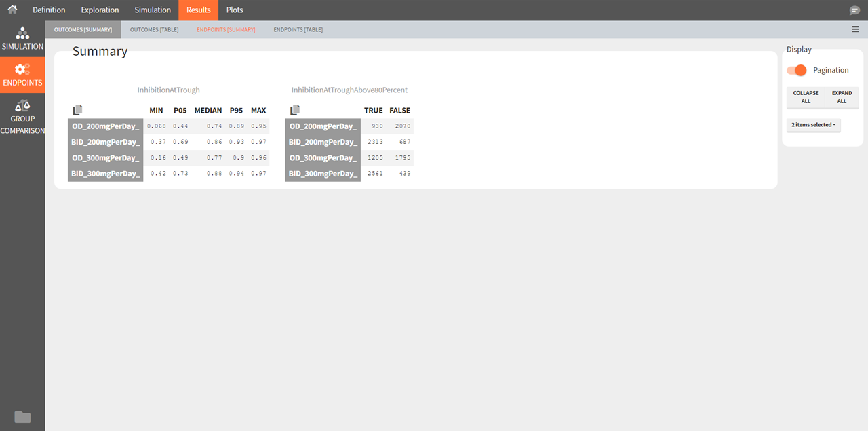The height and width of the screenshot is (431, 868).
Task: Open the hamburger menu icon
Action: tap(855, 29)
